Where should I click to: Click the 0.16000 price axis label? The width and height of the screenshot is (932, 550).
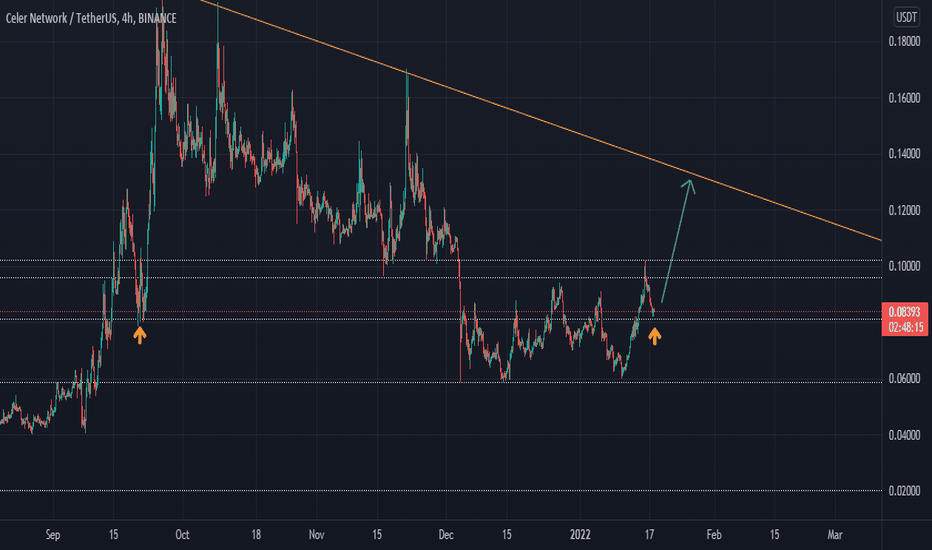(x=904, y=98)
